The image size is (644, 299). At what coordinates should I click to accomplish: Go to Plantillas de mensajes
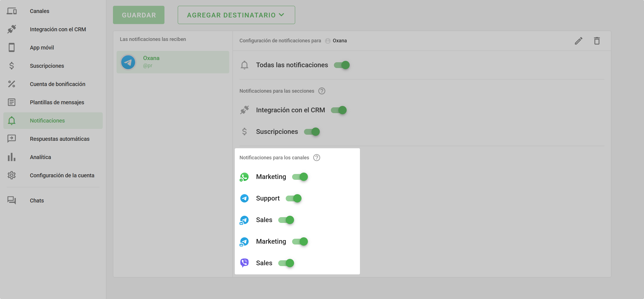pyautogui.click(x=53, y=102)
